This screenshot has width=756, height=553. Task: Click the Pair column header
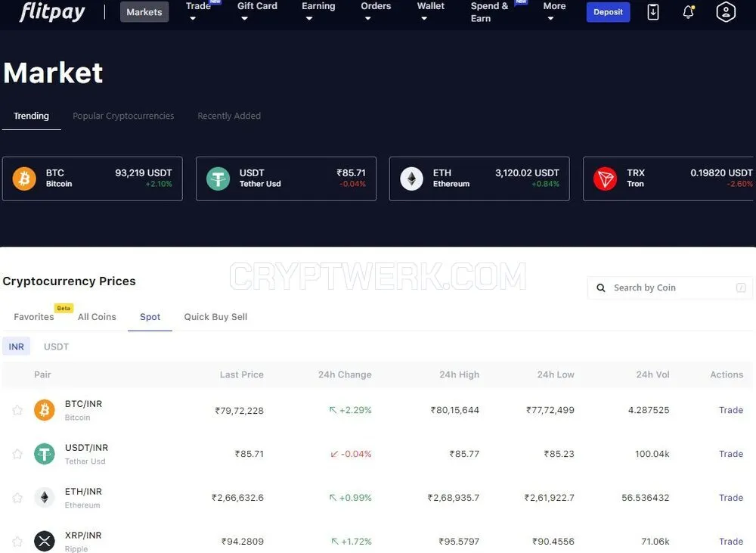click(x=42, y=374)
